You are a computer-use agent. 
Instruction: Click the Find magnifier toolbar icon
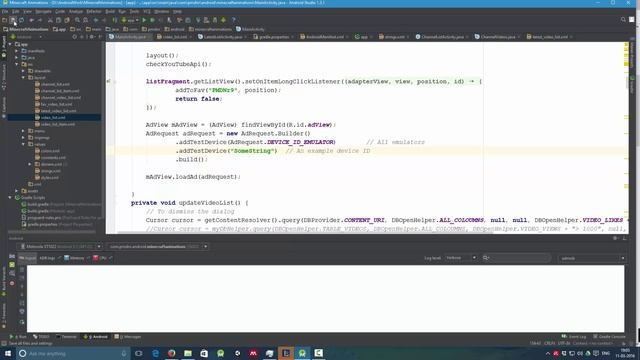coord(77,20)
